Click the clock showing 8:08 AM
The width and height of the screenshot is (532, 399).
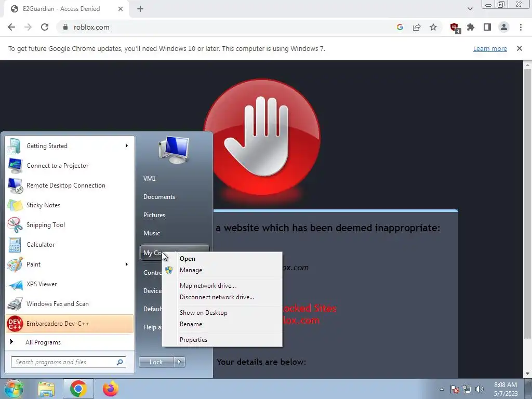click(506, 389)
